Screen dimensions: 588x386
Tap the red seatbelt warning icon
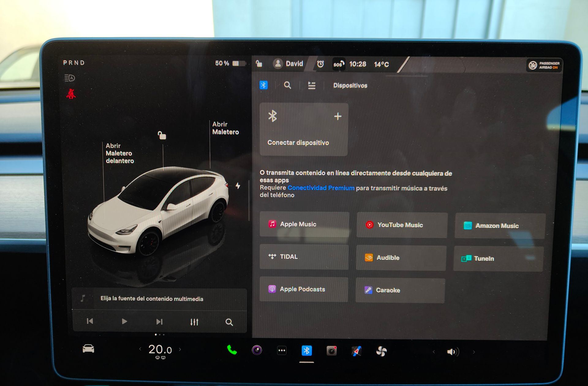click(71, 94)
